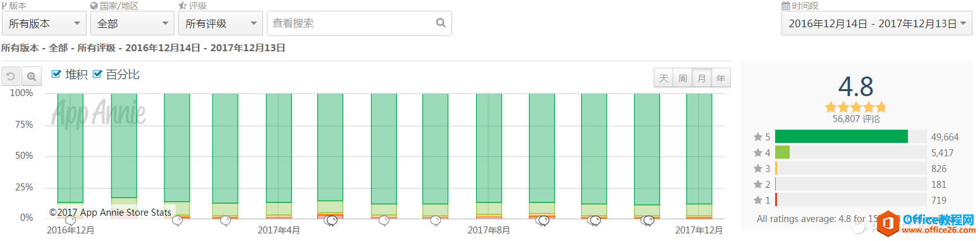Click the green 5-star rating bar
Image resolution: width=980 pixels, height=241 pixels.
(x=841, y=137)
